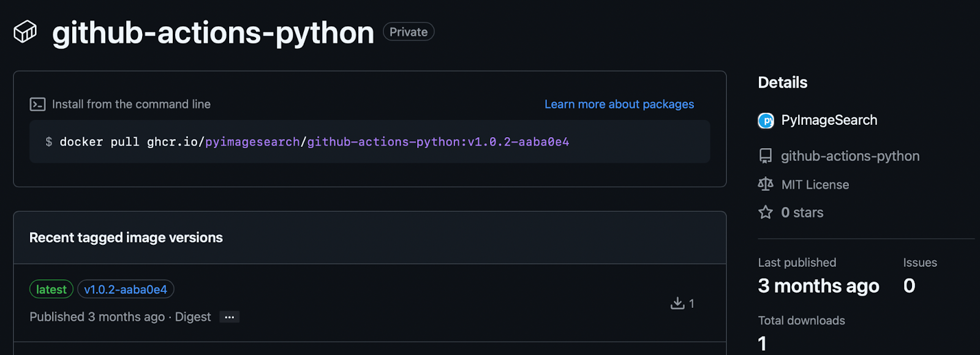The width and height of the screenshot is (980, 355).
Task: Click the docker pull command text
Action: tap(314, 142)
